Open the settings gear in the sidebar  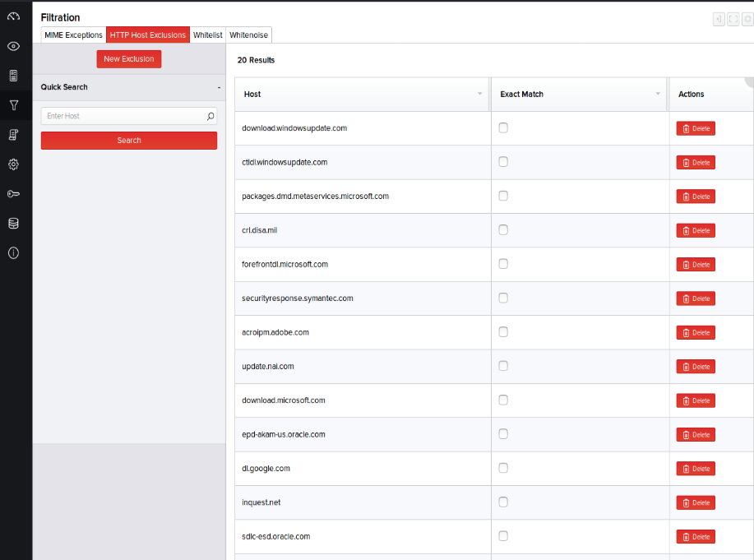point(13,164)
